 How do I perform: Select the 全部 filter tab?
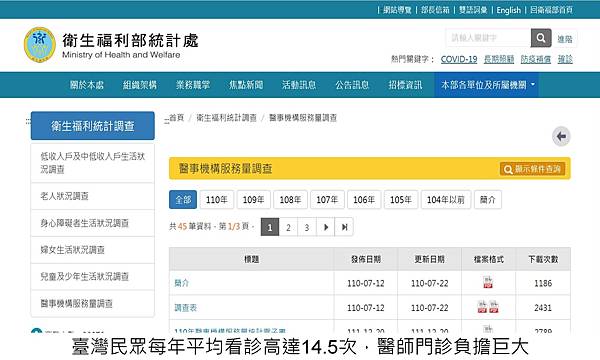183,200
